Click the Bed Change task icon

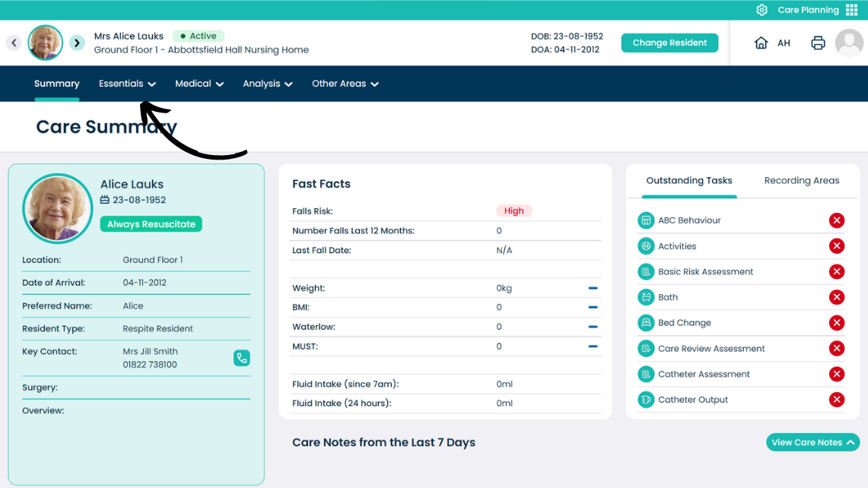[x=645, y=322]
